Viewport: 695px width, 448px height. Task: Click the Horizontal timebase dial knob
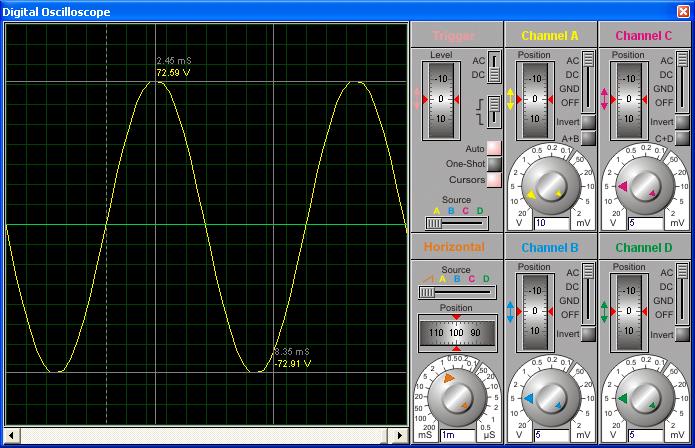coord(457,397)
